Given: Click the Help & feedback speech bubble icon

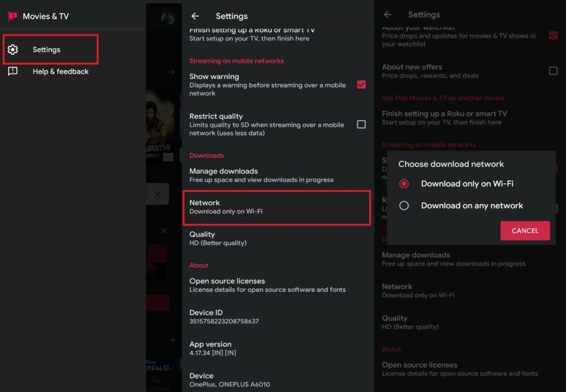Looking at the screenshot, I should click(x=13, y=71).
